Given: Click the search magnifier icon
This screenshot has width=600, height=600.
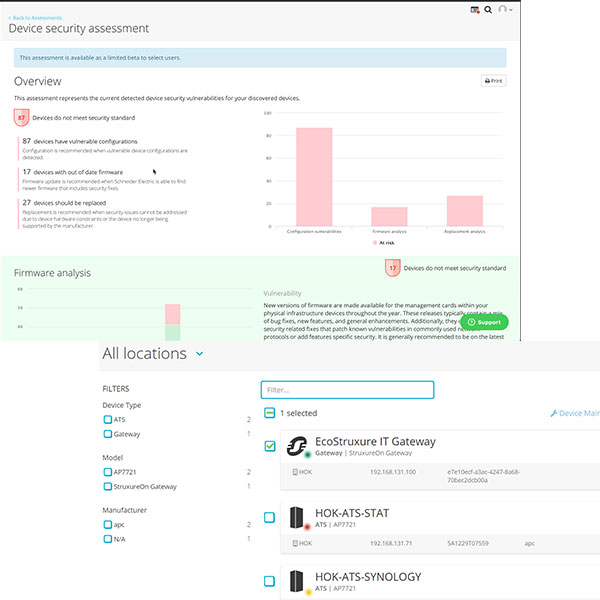Looking at the screenshot, I should coord(488,10).
